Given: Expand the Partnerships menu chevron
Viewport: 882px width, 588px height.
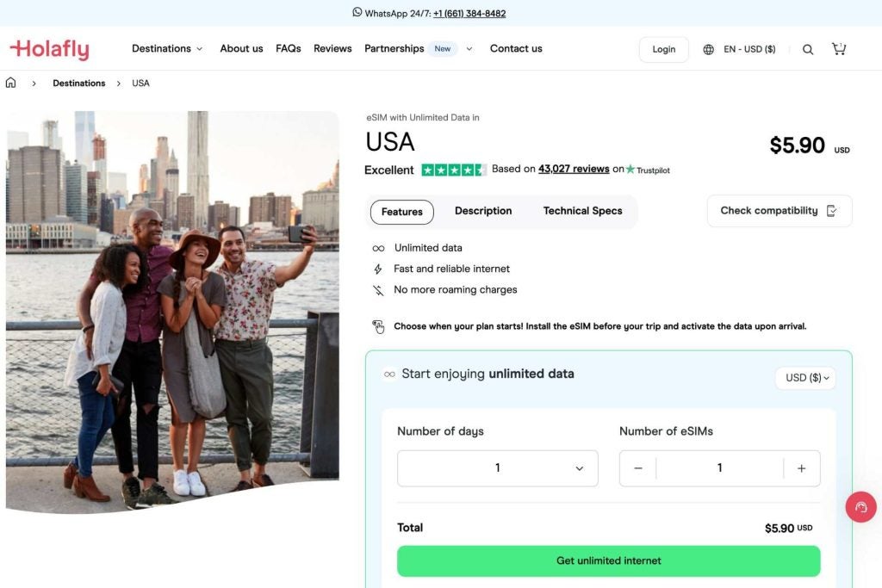Looking at the screenshot, I should coord(469,49).
